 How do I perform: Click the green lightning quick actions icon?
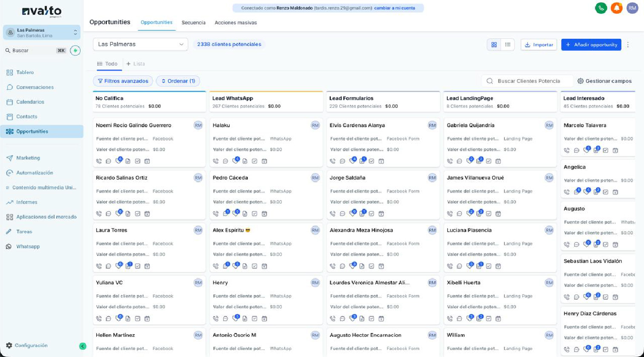tap(75, 51)
